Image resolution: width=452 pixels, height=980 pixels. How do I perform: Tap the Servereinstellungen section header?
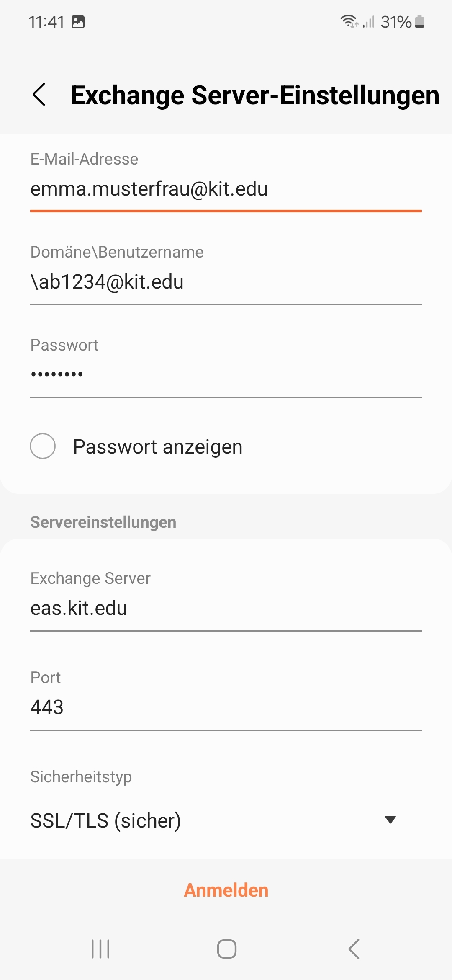(103, 522)
